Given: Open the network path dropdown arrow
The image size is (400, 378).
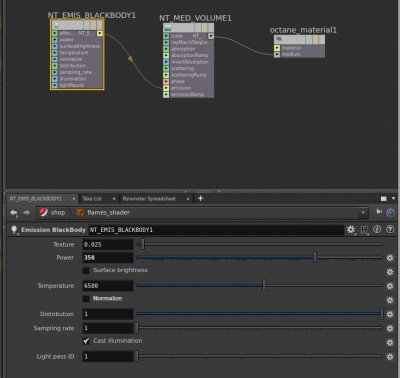Looking at the screenshot, I should [363, 213].
